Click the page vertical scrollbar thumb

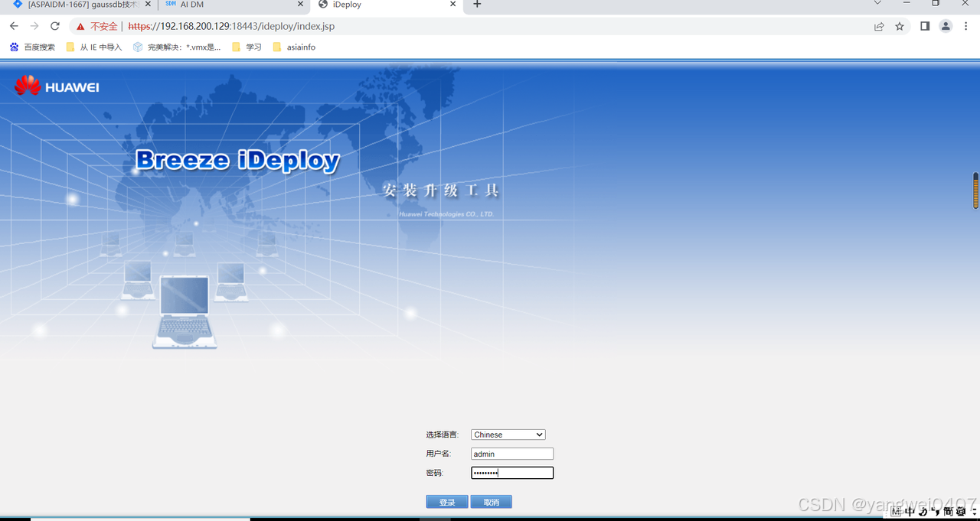976,190
